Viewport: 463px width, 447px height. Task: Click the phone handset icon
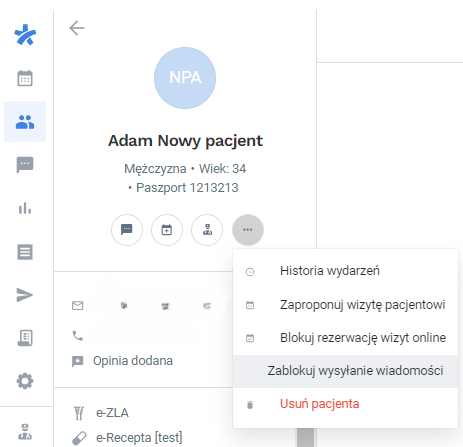78,336
